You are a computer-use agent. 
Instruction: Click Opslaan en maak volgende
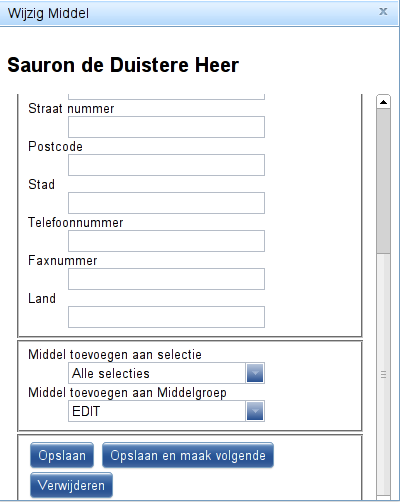pyautogui.click(x=188, y=455)
